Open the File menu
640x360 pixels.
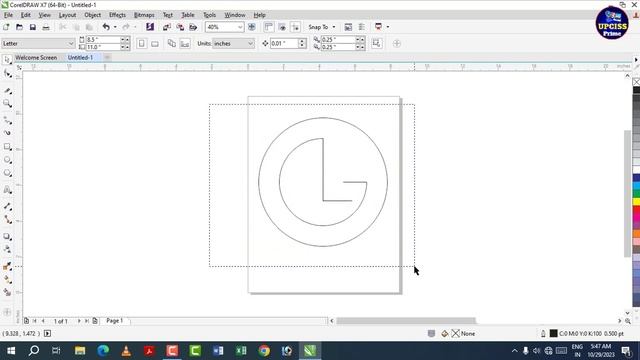(8, 15)
